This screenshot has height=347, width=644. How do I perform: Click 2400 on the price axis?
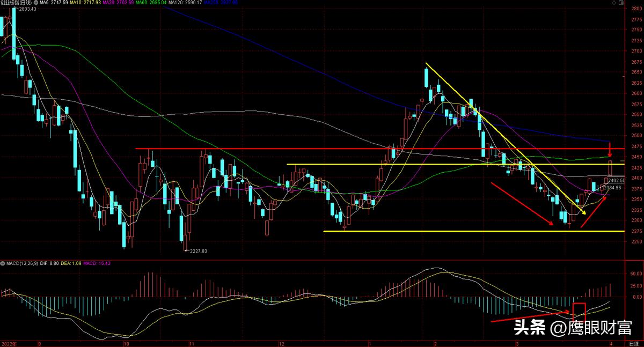(x=636, y=178)
